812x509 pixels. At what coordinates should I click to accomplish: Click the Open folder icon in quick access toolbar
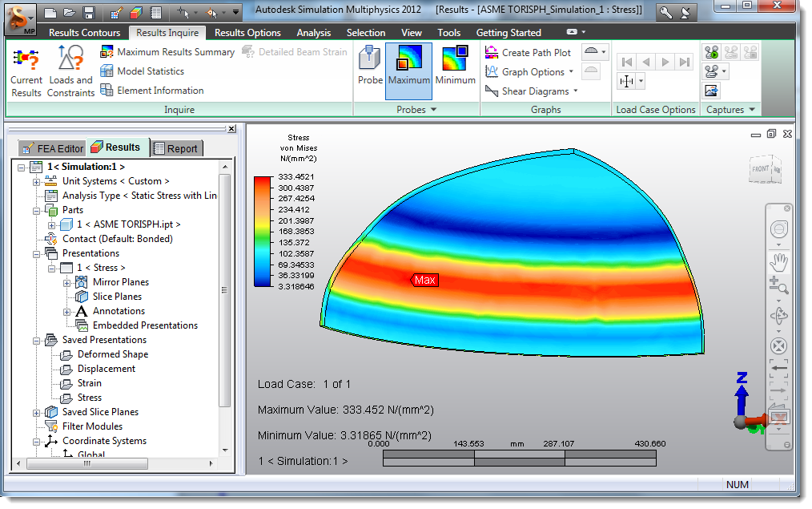tap(70, 13)
